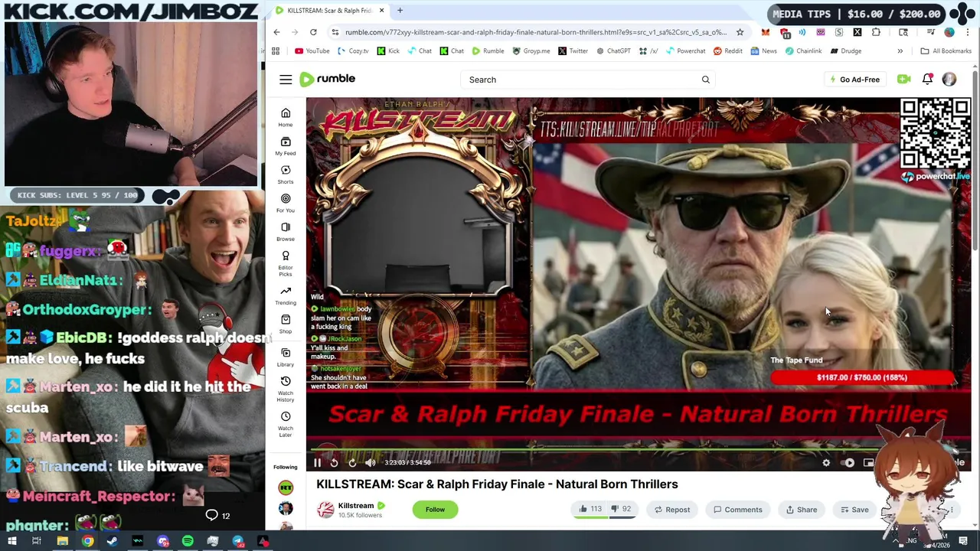Seek on the video progress bar
This screenshot has width=980, height=551.
tap(638, 450)
